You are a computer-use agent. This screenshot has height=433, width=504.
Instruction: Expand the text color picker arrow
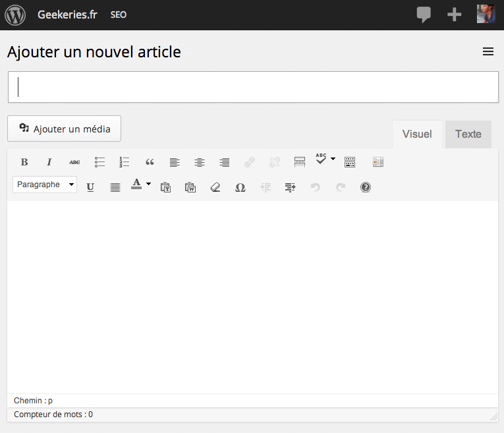(x=148, y=184)
